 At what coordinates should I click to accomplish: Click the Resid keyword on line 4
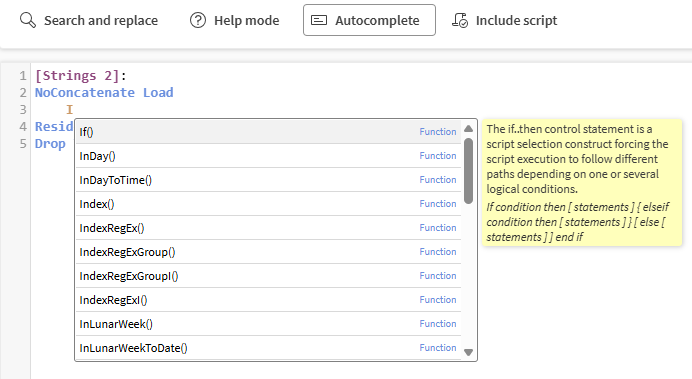click(54, 127)
